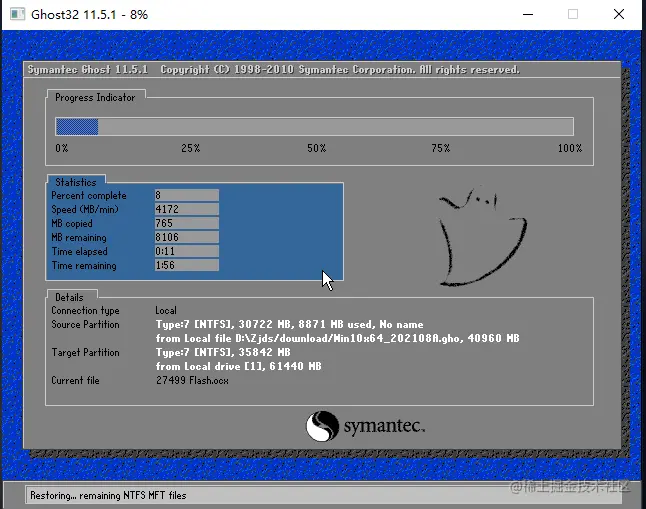The image size is (646, 509).
Task: Click the disabled maximize button
Action: point(573,14)
